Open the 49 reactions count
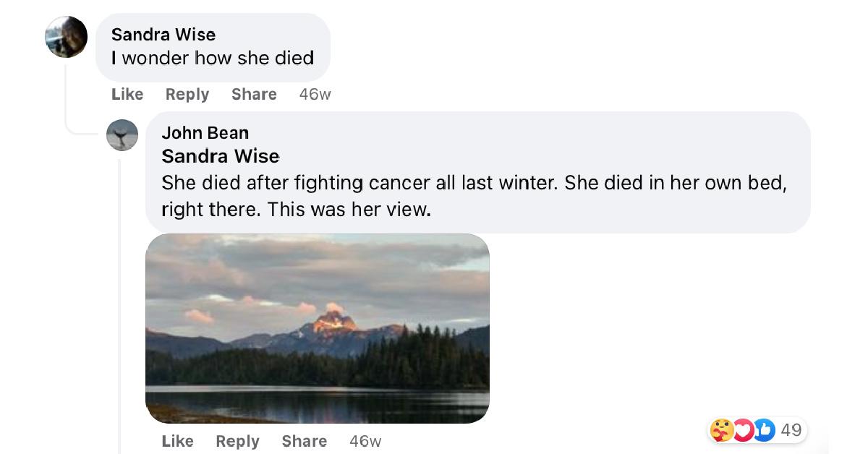The height and width of the screenshot is (454, 868). pyautogui.click(x=791, y=430)
